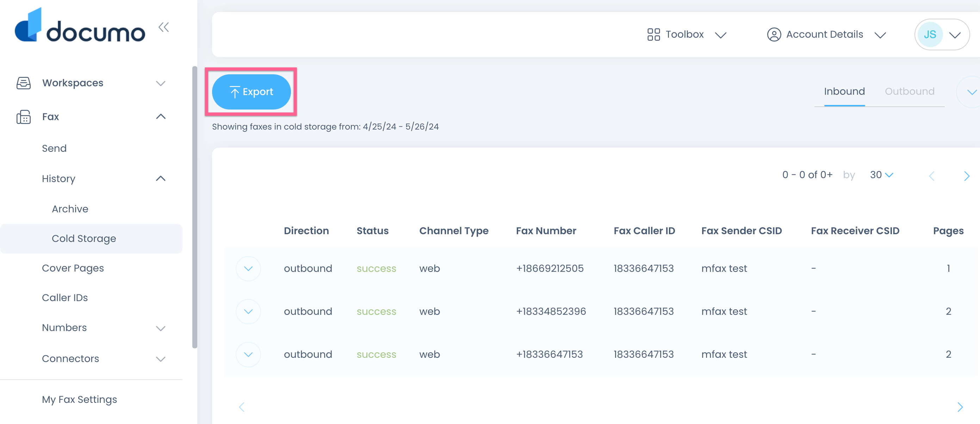Click the Account Details person icon
This screenshot has height=424, width=980.
click(x=774, y=35)
